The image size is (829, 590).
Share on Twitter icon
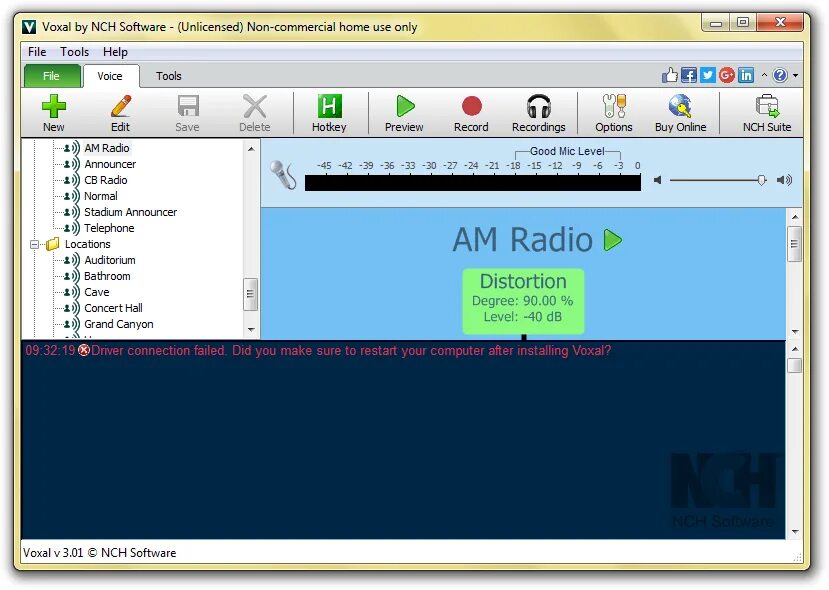point(708,75)
